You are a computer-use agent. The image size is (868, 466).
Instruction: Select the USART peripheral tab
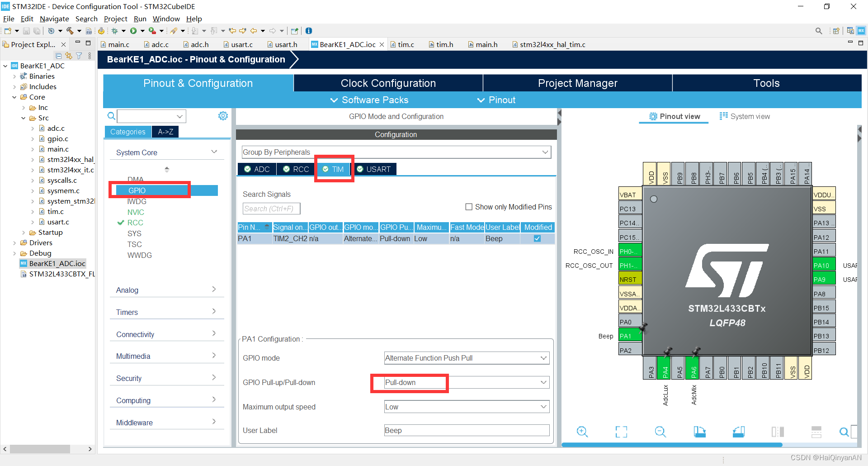tap(373, 169)
